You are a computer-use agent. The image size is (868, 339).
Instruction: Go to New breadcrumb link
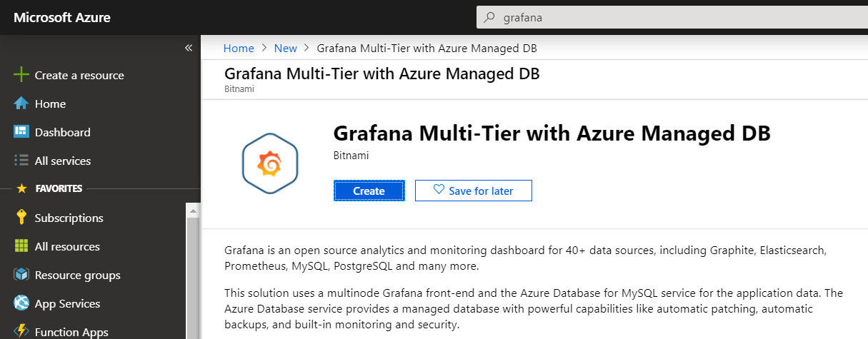pos(286,48)
